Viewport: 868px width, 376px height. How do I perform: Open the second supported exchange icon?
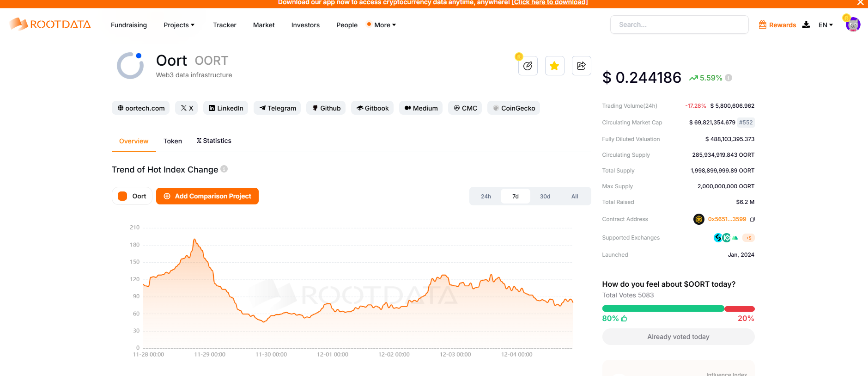pos(726,238)
